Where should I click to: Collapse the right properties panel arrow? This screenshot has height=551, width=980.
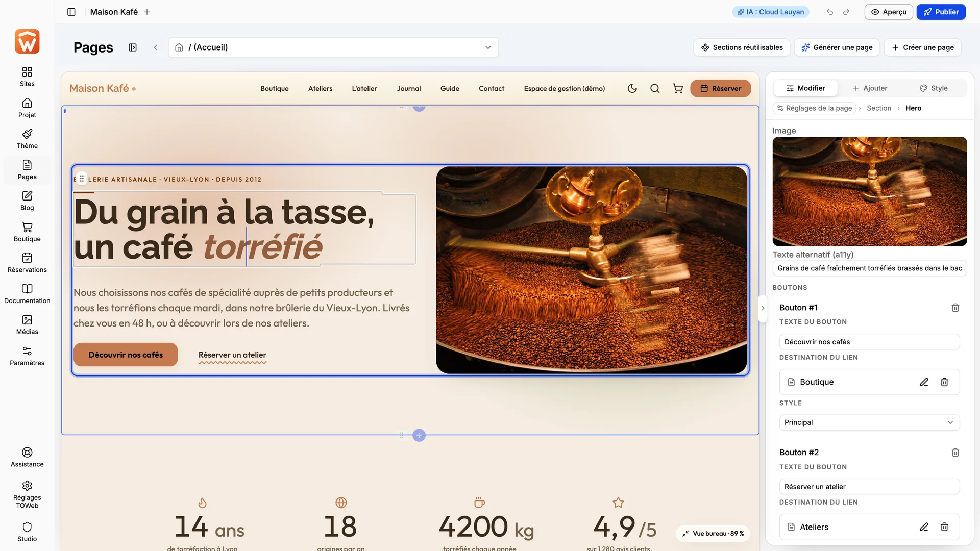tap(763, 308)
